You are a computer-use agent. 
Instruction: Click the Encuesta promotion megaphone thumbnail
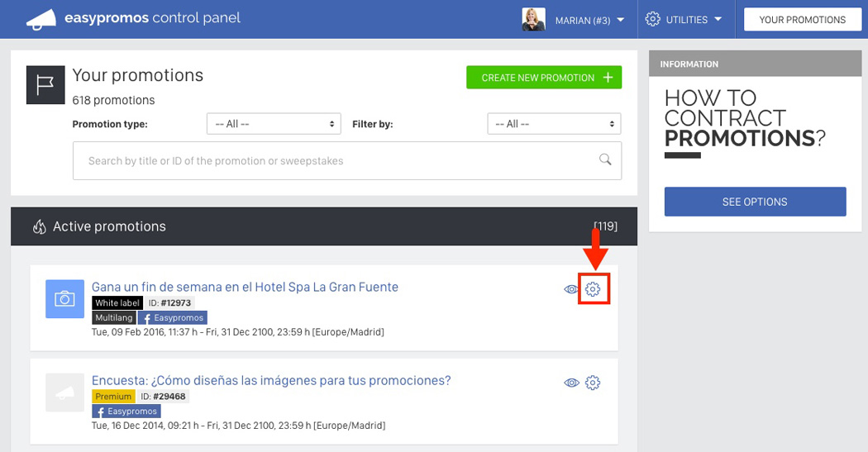coord(64,393)
